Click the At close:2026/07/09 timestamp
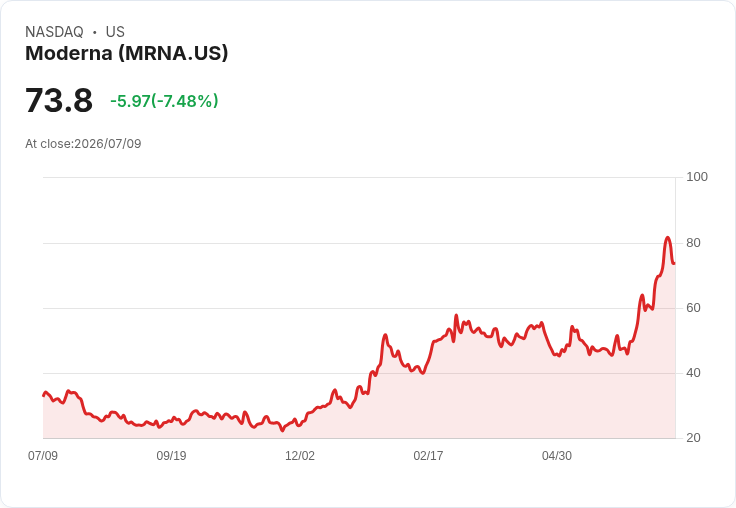Viewport: 736px width, 508px height. [x=83, y=144]
